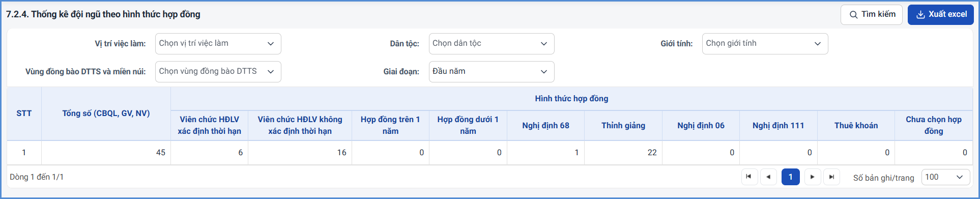980x199 pixels.
Task: Click Viên chức HĐLV không xác định thời hạn header
Action: [300, 125]
